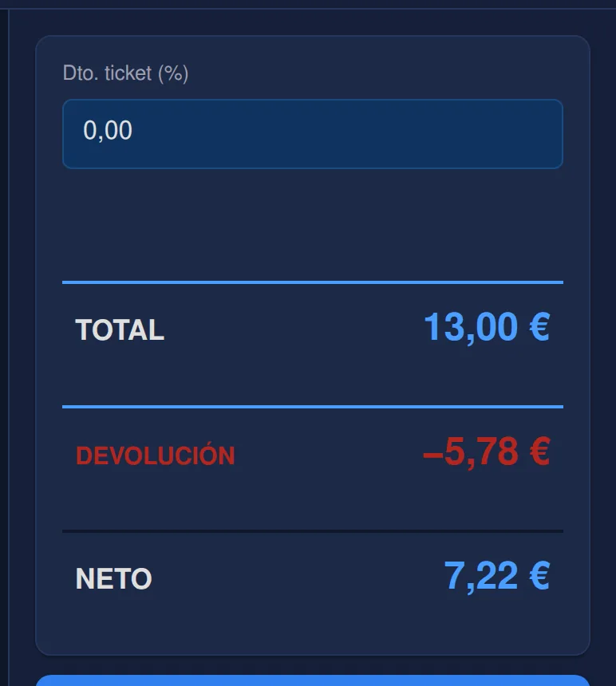
Task: Click the blue button below the summary card
Action: click(x=312, y=680)
